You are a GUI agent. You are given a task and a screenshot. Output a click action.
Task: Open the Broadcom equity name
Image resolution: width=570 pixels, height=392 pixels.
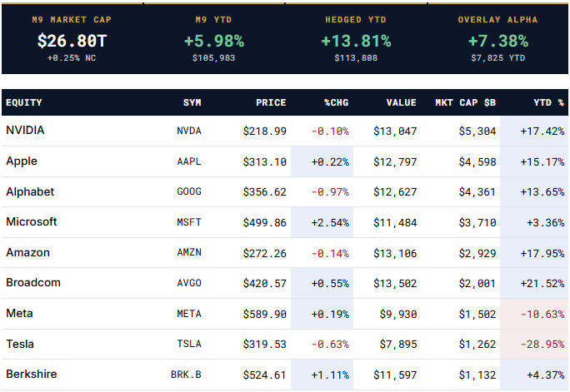click(x=33, y=283)
